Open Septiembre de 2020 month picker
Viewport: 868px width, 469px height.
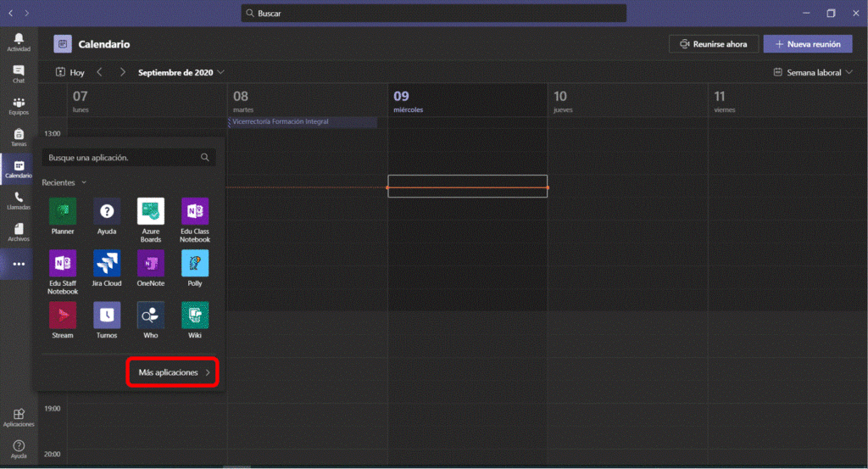click(181, 73)
